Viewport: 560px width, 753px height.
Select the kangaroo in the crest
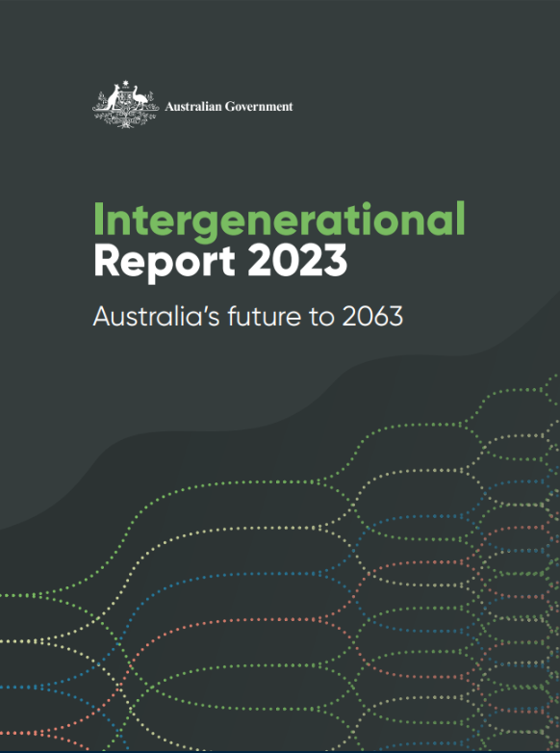tap(113, 98)
